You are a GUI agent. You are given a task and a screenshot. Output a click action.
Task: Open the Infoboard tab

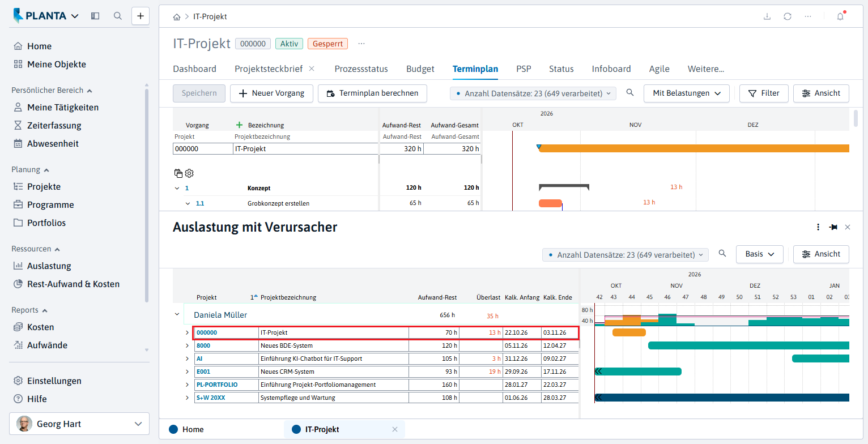pos(611,69)
